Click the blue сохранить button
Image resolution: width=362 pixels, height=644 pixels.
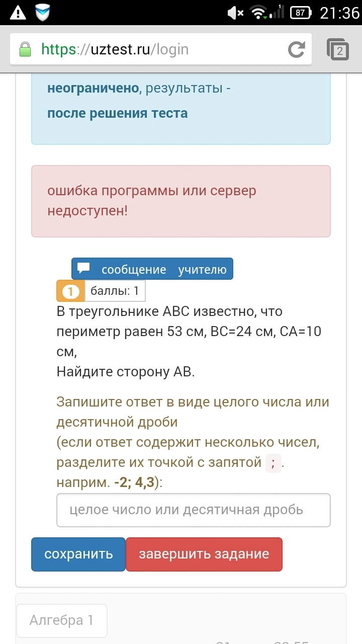tap(78, 554)
